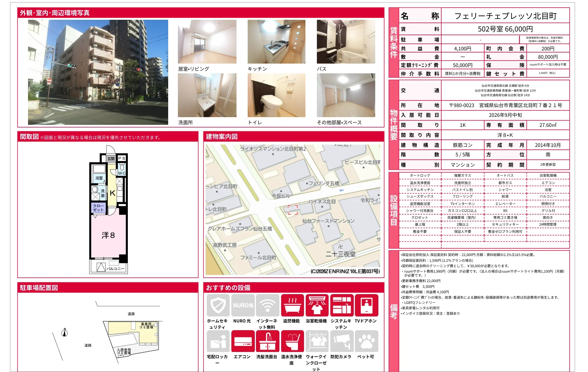Open the large building exterior photo
Image resolution: width=588 pixels, height=372 pixels.
pyautogui.click(x=98, y=72)
